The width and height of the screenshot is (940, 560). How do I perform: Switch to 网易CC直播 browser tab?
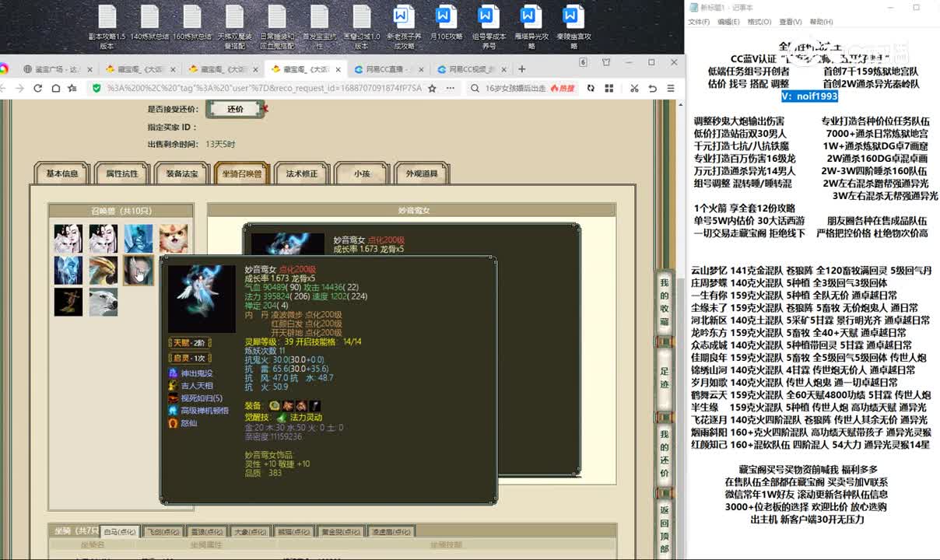pyautogui.click(x=388, y=69)
